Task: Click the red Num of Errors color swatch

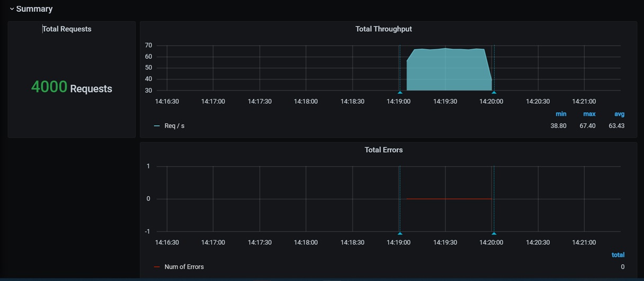Action: (157, 267)
